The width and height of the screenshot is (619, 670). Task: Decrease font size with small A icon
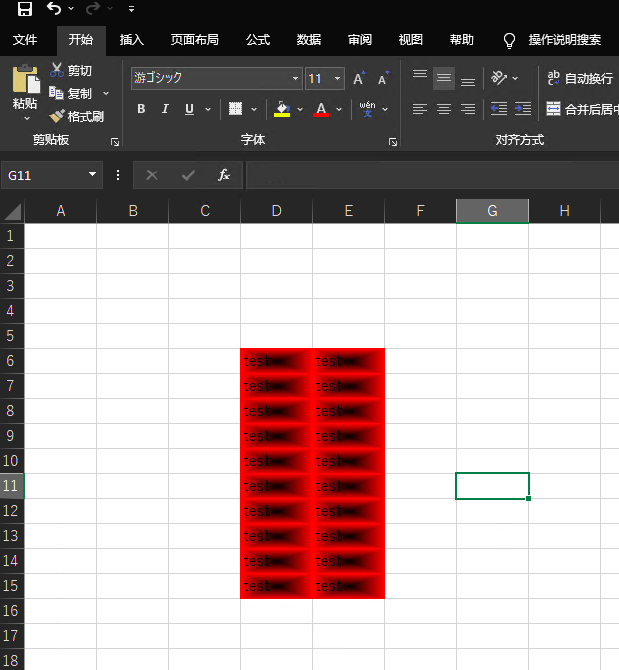click(383, 78)
